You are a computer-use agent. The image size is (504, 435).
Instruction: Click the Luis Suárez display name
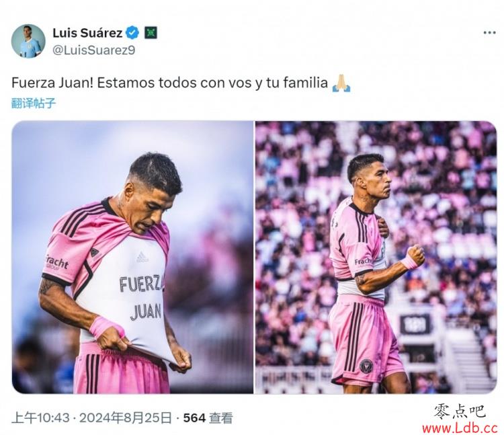[87, 33]
